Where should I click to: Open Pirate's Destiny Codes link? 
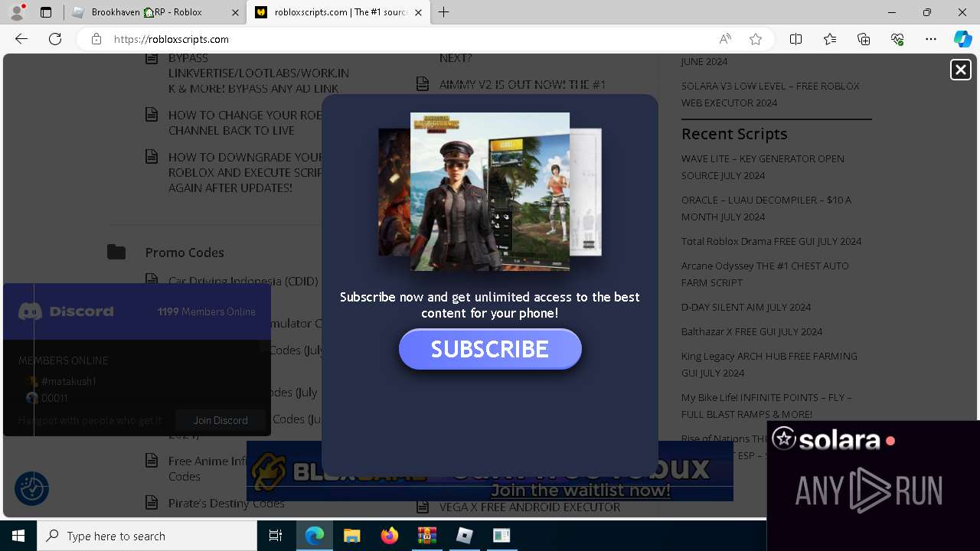coord(226,503)
